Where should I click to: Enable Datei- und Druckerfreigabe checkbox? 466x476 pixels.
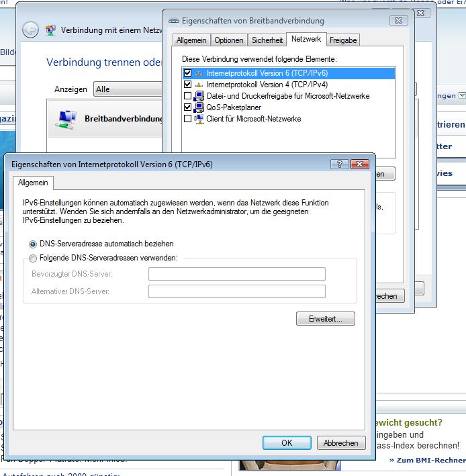pyautogui.click(x=187, y=96)
